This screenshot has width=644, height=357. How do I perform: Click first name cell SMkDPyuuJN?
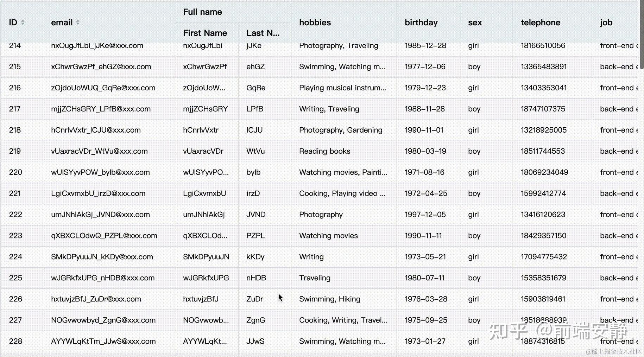(206, 257)
